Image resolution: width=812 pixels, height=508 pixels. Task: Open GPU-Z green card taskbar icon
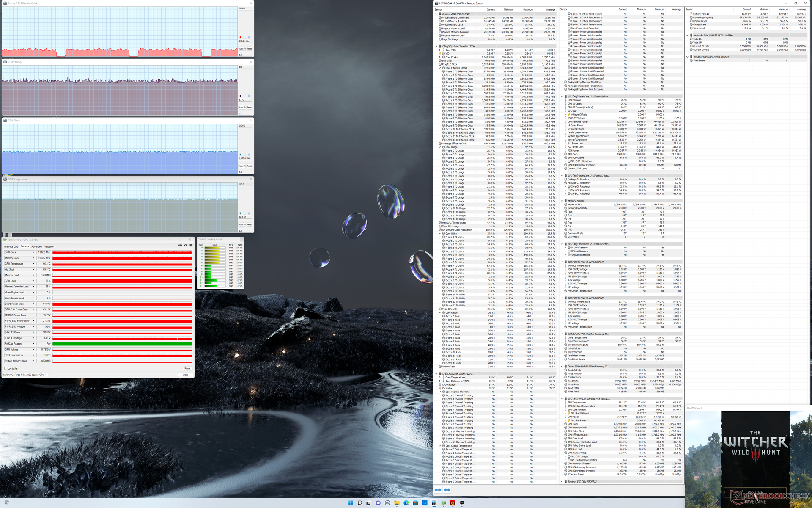443,503
